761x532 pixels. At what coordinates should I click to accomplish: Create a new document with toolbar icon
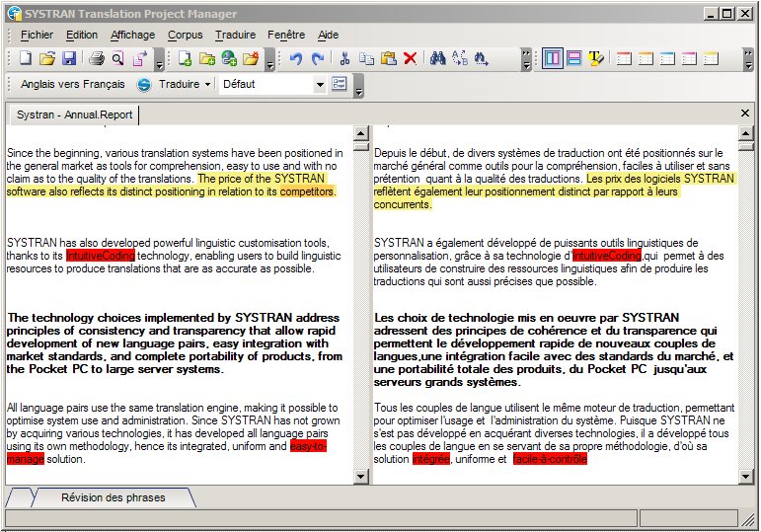point(26,58)
